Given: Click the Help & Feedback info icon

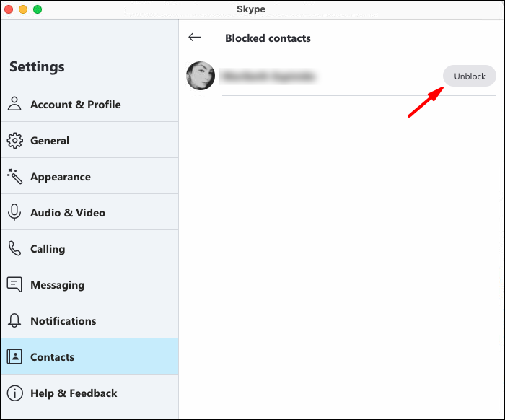Looking at the screenshot, I should click(14, 393).
